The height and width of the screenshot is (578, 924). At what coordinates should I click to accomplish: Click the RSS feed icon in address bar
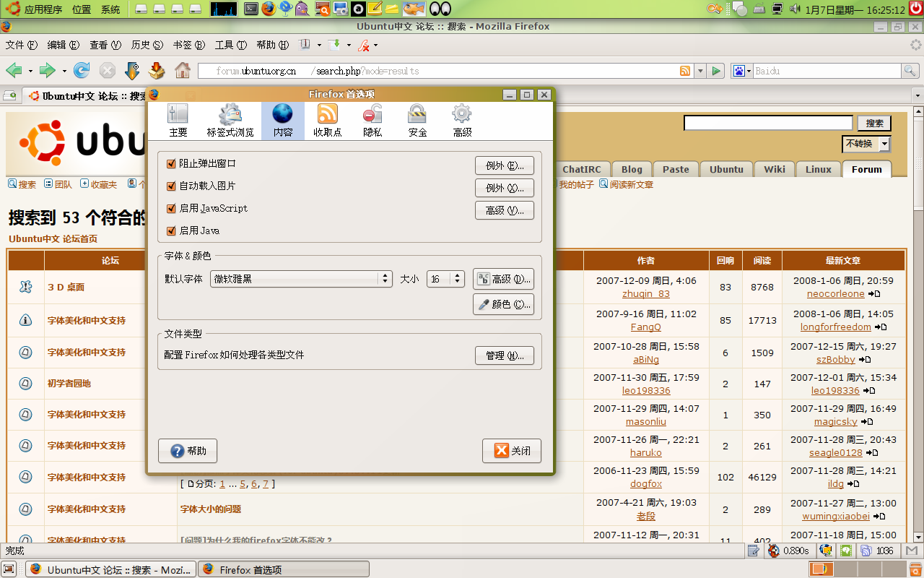coord(685,71)
